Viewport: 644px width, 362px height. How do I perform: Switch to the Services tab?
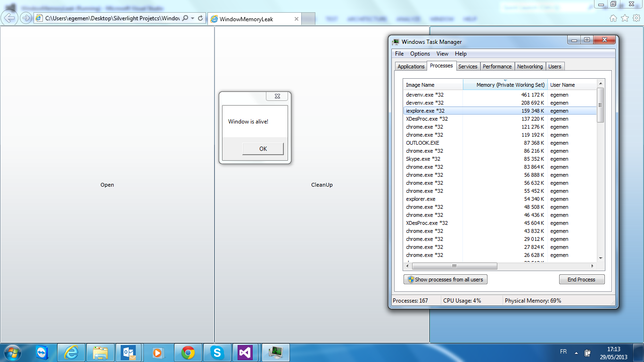(x=468, y=66)
